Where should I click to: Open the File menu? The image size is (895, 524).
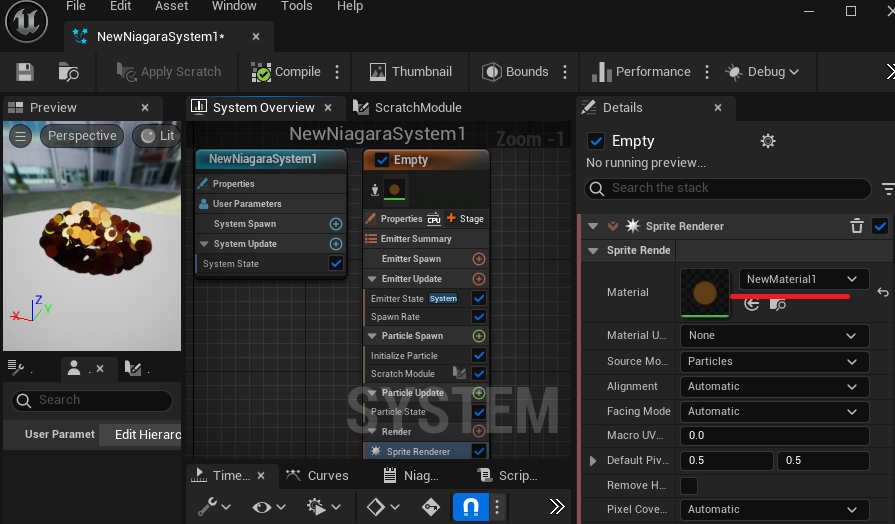pyautogui.click(x=76, y=6)
